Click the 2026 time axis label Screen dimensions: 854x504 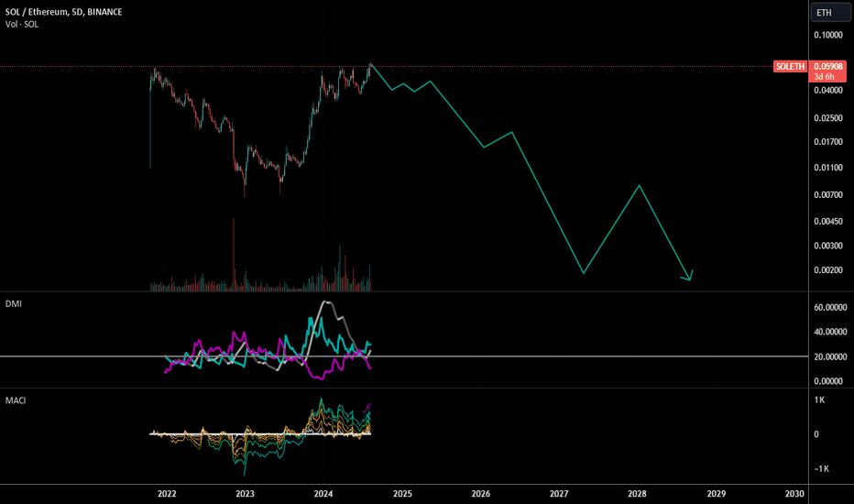click(x=480, y=494)
